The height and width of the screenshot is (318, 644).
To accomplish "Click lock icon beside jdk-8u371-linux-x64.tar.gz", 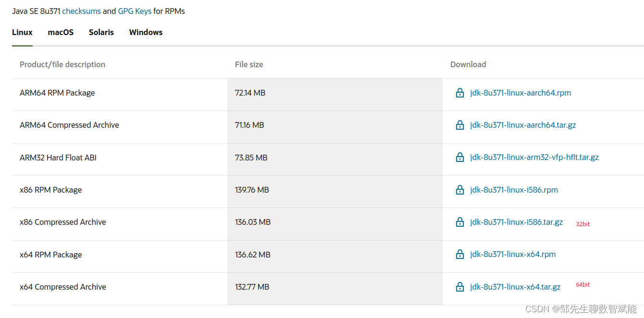I will (460, 287).
